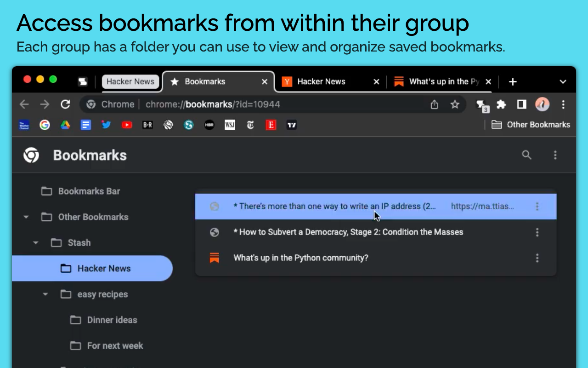588x368 pixels.
Task: Open the tab search dropdown chevron
Action: click(563, 82)
